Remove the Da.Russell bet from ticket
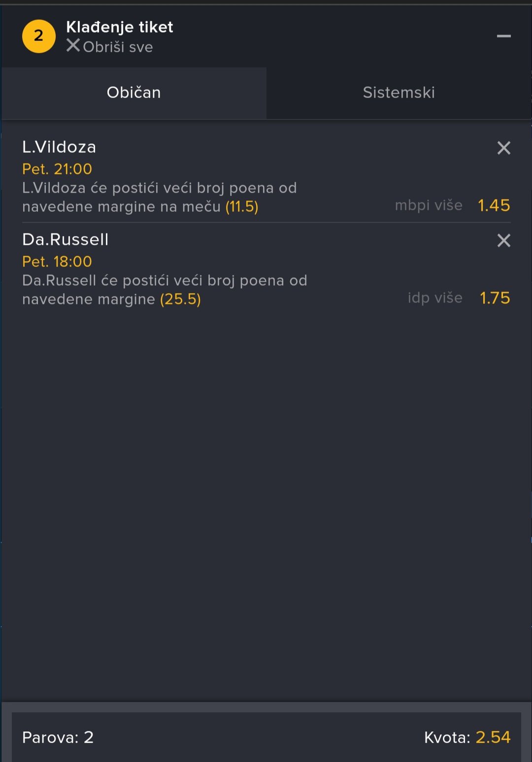Image resolution: width=532 pixels, height=762 pixels. tap(503, 240)
